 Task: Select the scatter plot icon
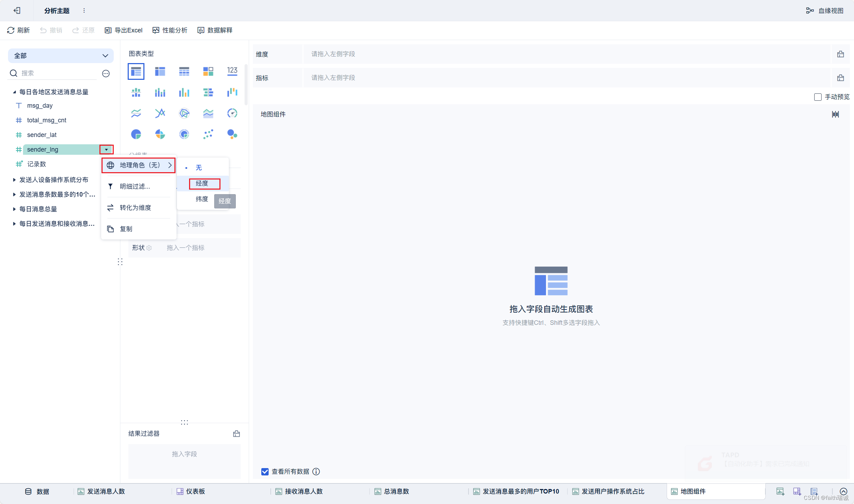click(208, 133)
